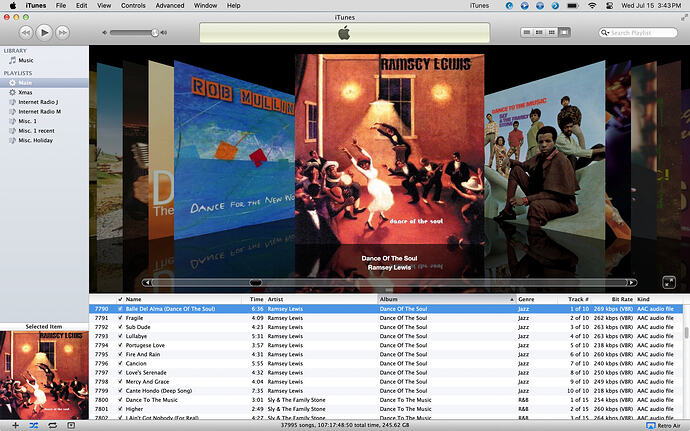Skip to the next track button
The width and height of the screenshot is (690, 431).
click(x=62, y=33)
